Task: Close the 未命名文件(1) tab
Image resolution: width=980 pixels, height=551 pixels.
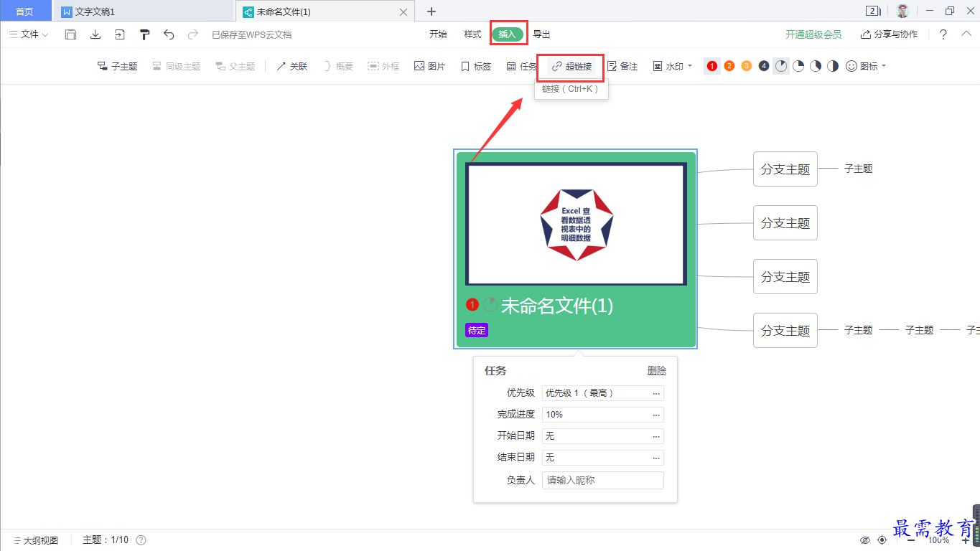Action: tap(403, 12)
